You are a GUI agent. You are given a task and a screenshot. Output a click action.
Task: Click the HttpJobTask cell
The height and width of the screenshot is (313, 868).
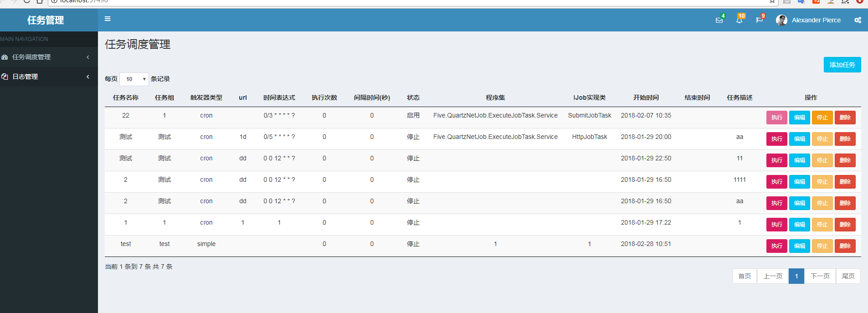pyautogui.click(x=590, y=137)
